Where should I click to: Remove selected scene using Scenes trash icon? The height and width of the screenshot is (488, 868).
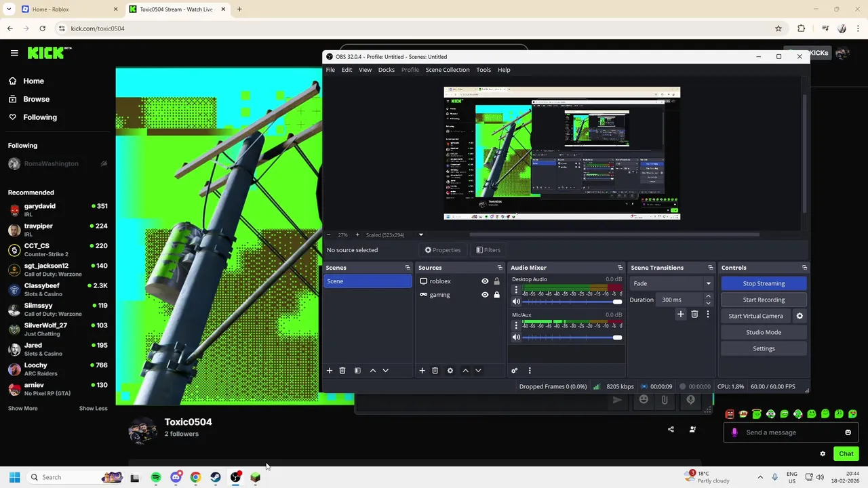[342, 371]
